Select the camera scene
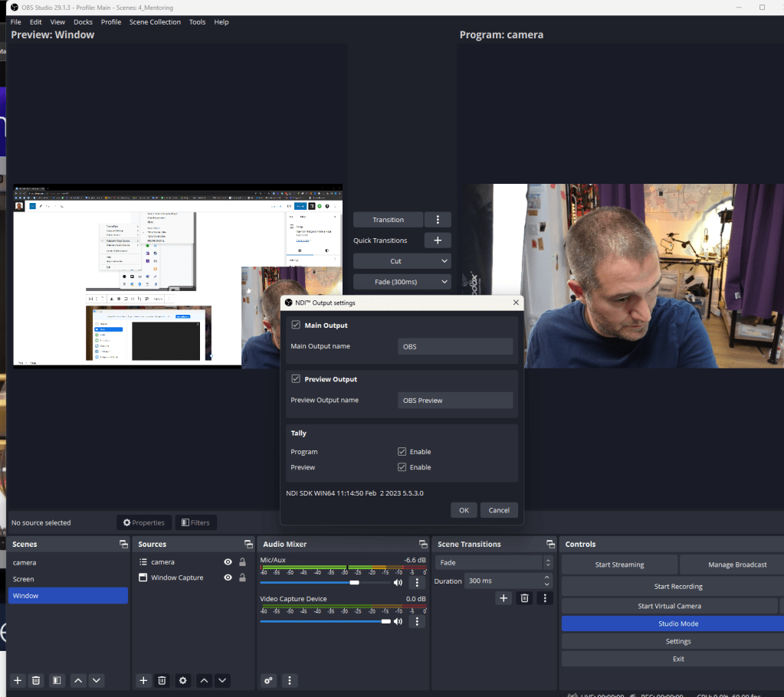784x697 pixels. coord(68,562)
